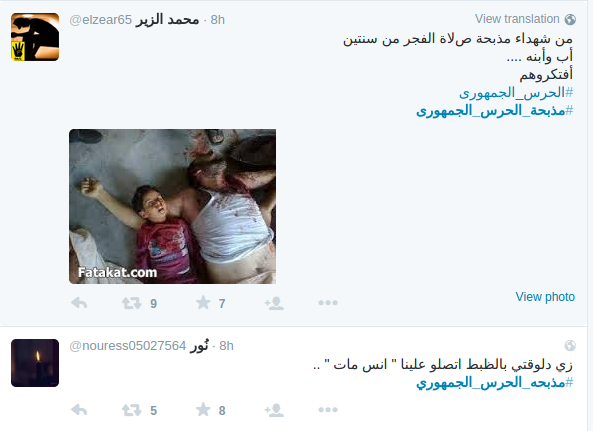Open more options on the first tweet

[x=328, y=302]
